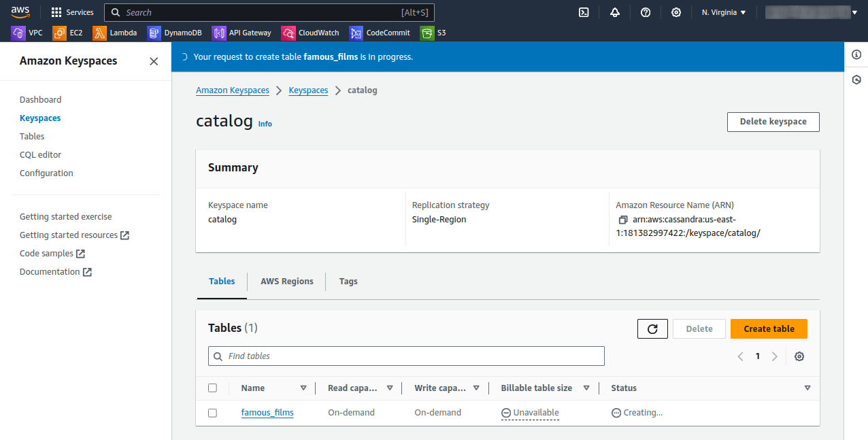This screenshot has width=868, height=440.
Task: Click the Find tables search field
Action: click(406, 356)
